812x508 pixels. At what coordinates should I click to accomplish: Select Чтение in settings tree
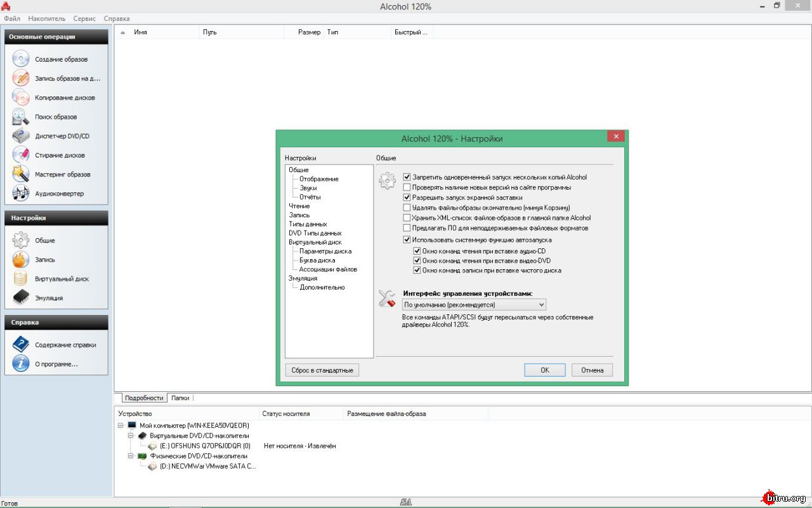(299, 206)
